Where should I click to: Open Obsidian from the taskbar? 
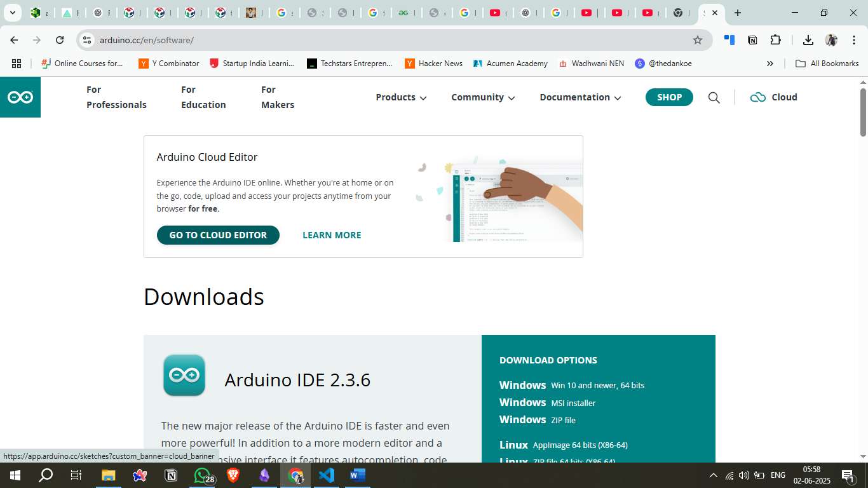coord(264,475)
